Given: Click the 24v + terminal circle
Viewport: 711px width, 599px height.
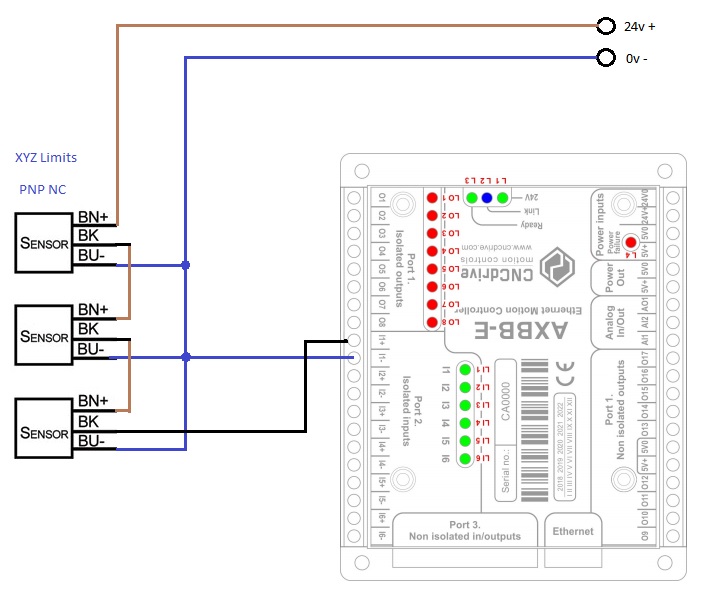Looking at the screenshot, I should 604,26.
